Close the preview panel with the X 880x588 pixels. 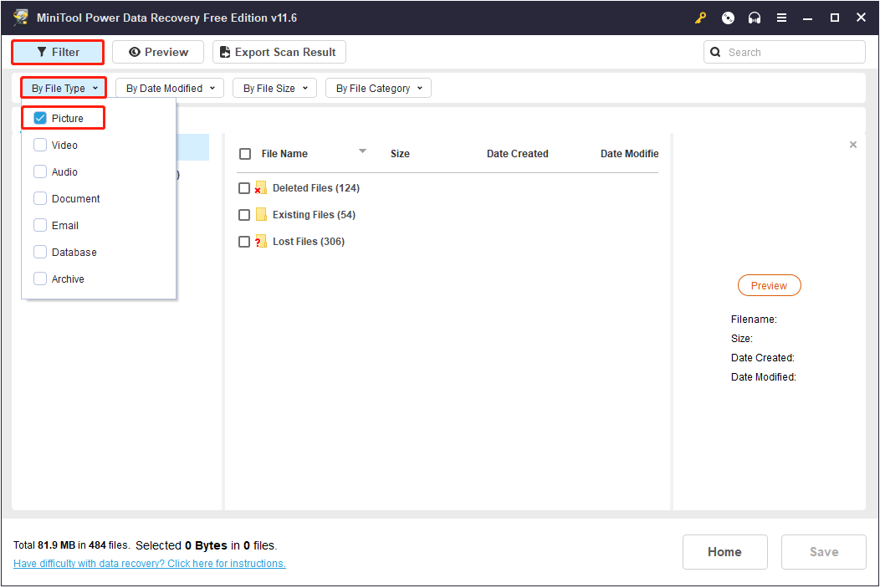coord(853,145)
